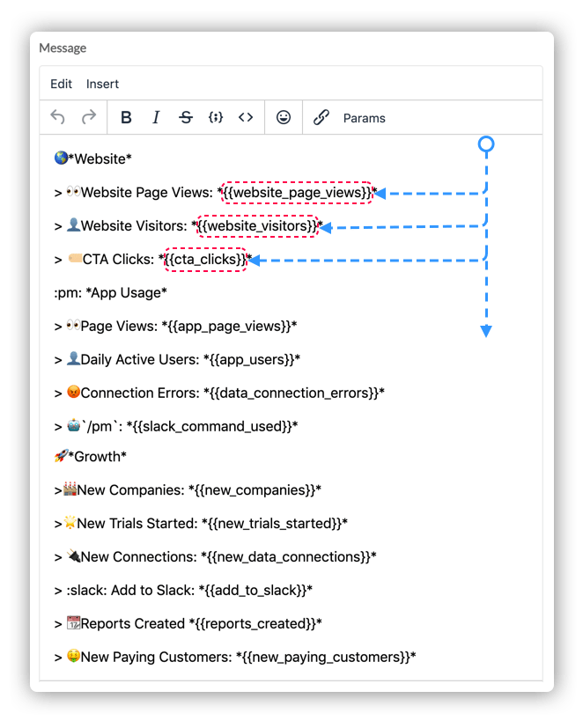
Task: Click the {{website_page_views}} variable
Action: [x=298, y=193]
